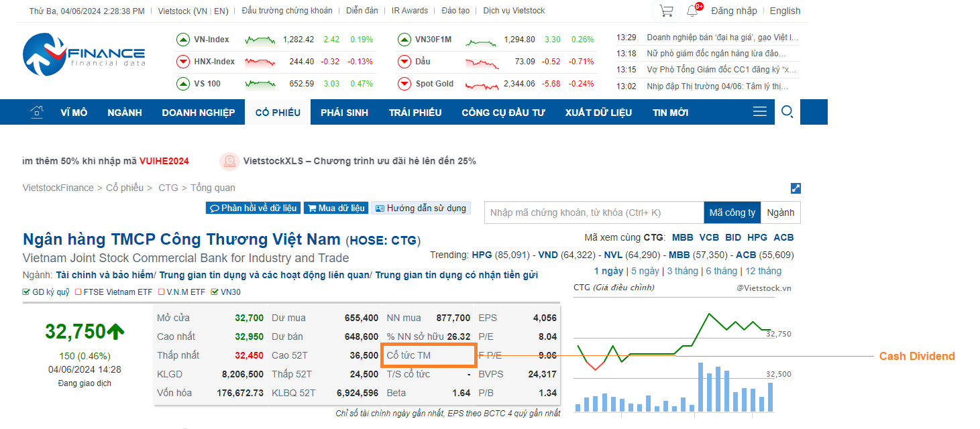Open Đấu trường chứng khoán link
Screen dimensions: 980x429
tap(288, 11)
